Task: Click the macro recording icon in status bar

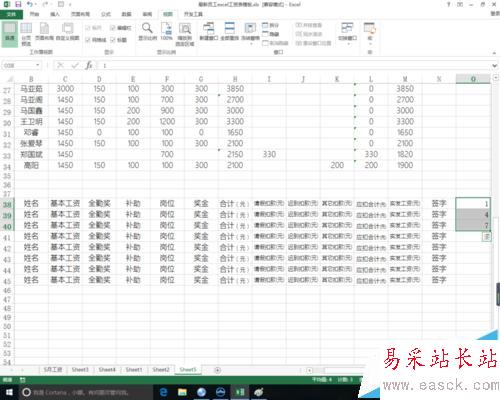Action: pos(23,380)
